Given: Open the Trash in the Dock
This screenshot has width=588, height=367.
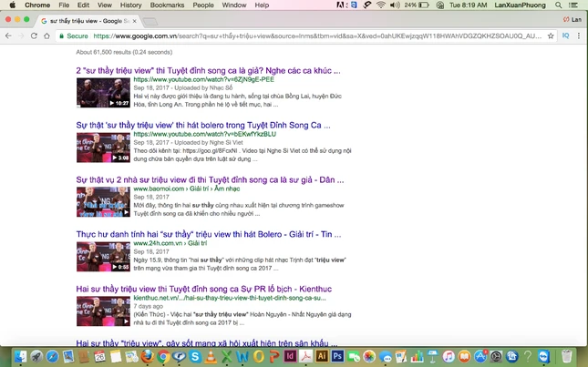Looking at the screenshot, I should point(568,357).
